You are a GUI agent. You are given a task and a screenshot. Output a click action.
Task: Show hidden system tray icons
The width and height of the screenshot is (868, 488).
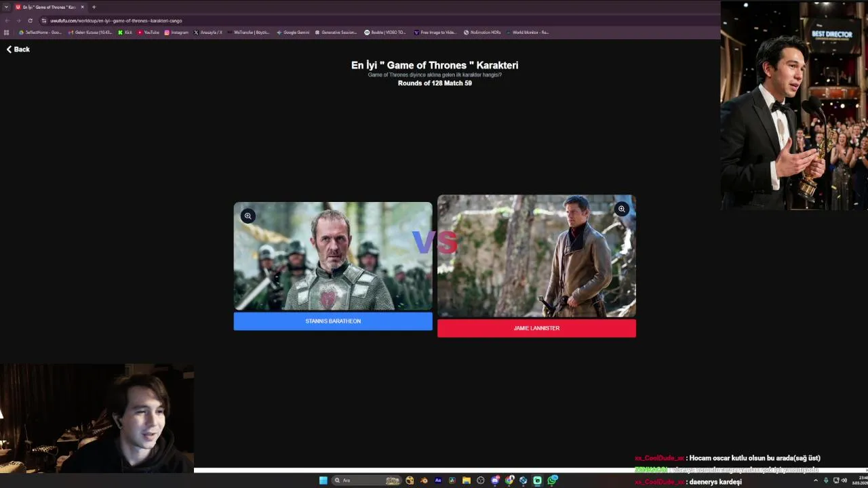[x=816, y=481]
